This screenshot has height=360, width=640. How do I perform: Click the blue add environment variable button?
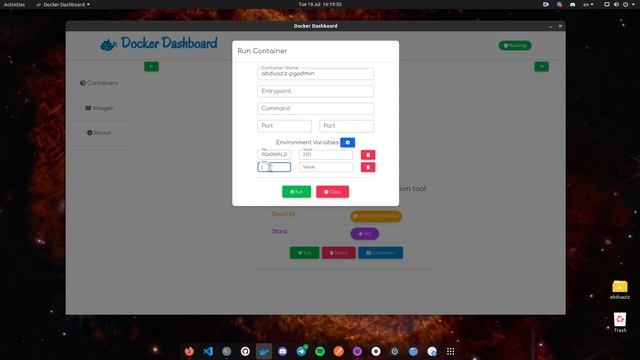click(x=347, y=142)
